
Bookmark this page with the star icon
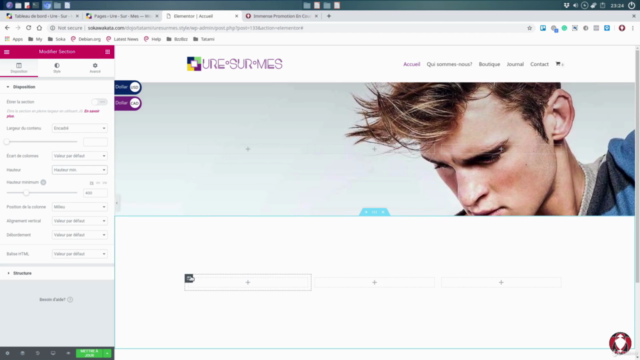530,28
